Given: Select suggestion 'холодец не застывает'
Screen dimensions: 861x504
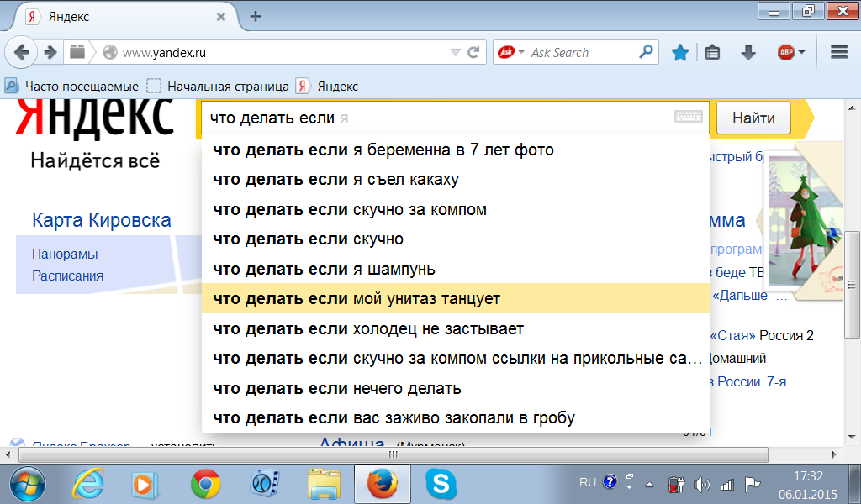Looking at the screenshot, I should (x=456, y=329).
